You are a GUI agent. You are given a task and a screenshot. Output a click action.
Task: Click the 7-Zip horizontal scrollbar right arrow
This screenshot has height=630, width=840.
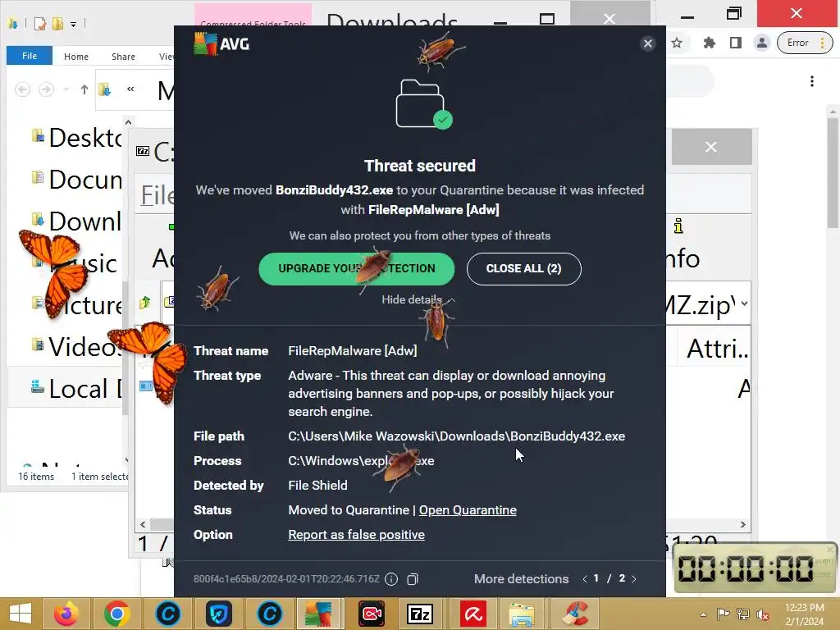pos(743,524)
